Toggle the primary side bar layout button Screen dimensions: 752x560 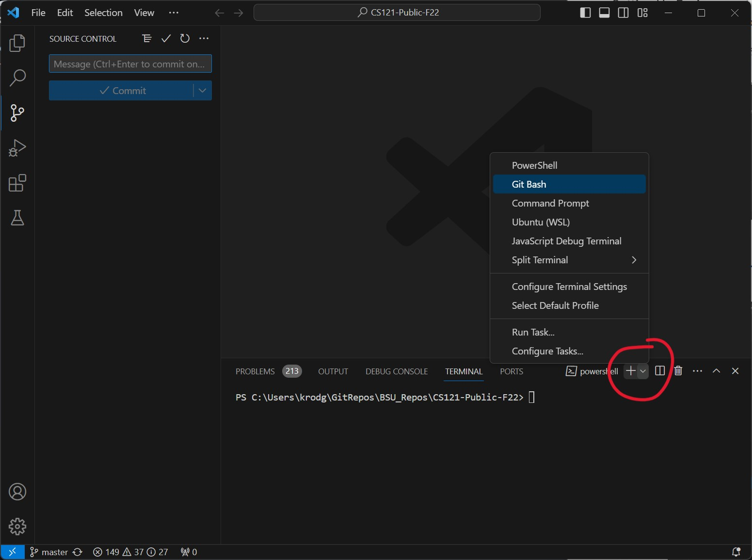point(585,13)
